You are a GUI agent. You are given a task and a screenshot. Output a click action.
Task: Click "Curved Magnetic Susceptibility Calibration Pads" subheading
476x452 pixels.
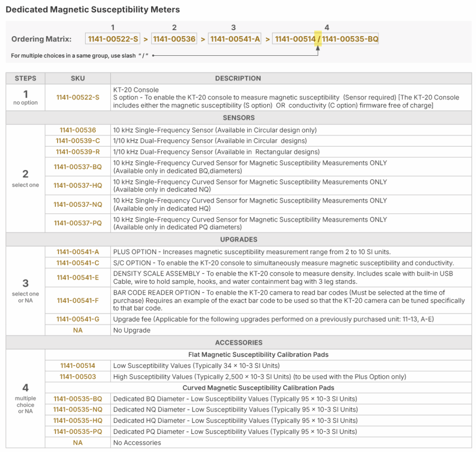[x=258, y=388]
